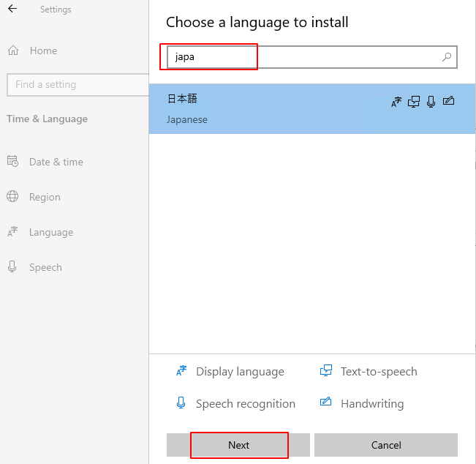The height and width of the screenshot is (464, 476).
Task: Click the Language sidebar icon
Action: 12,232
